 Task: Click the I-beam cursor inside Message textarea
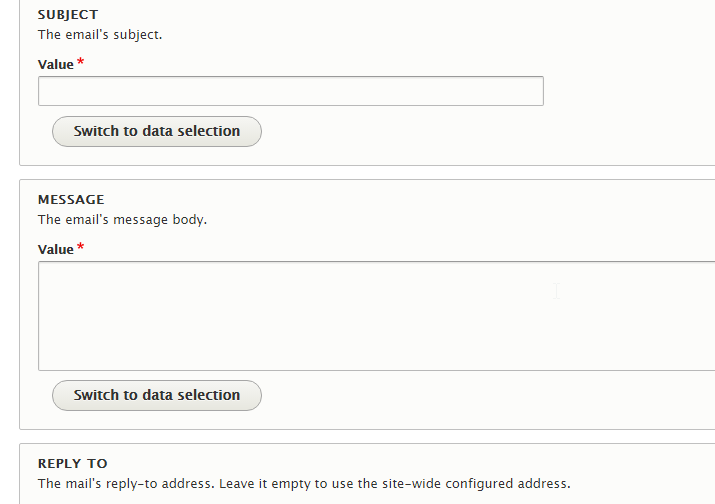pyautogui.click(x=556, y=291)
